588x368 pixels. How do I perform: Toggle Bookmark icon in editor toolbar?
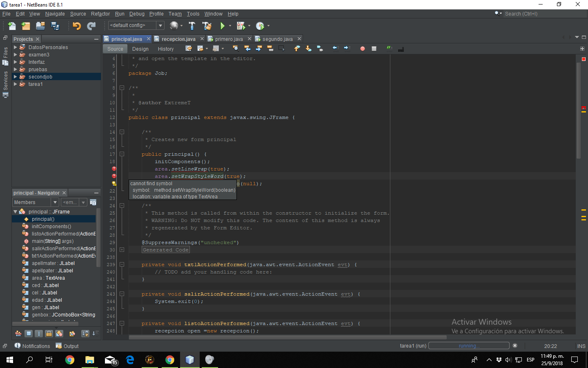(320, 48)
